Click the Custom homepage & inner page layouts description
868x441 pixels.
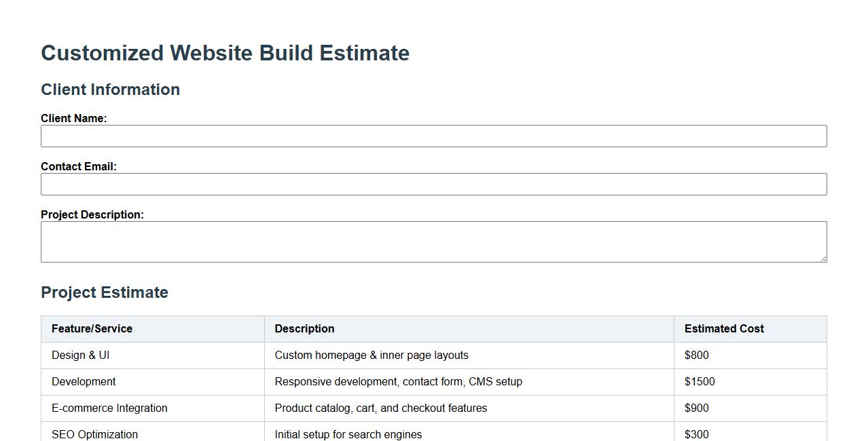click(x=372, y=355)
